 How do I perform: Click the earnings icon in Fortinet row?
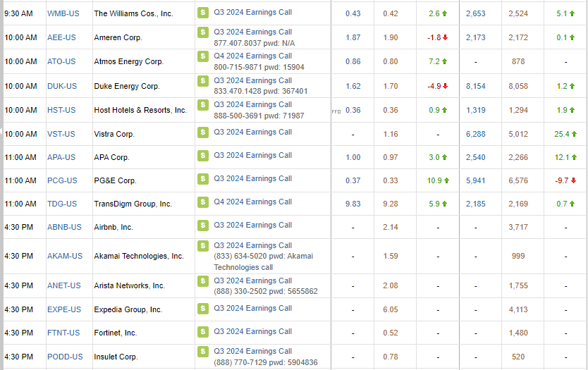pos(203,332)
